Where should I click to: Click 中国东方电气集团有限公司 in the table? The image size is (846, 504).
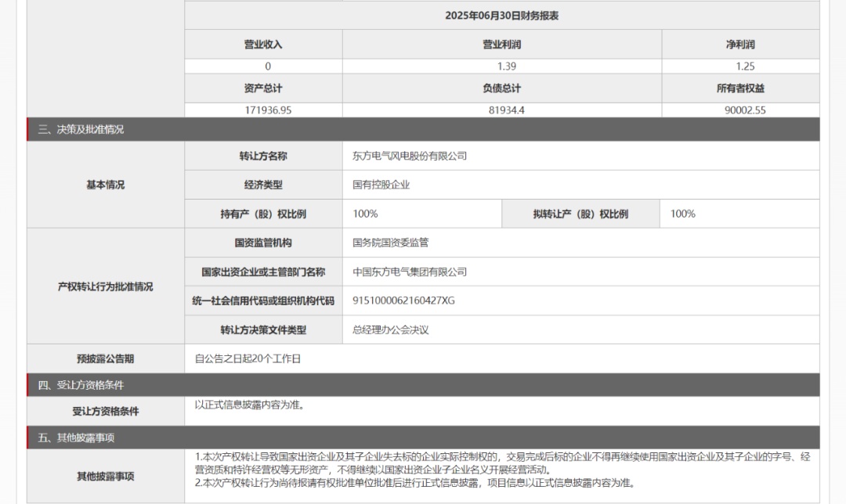click(x=410, y=272)
